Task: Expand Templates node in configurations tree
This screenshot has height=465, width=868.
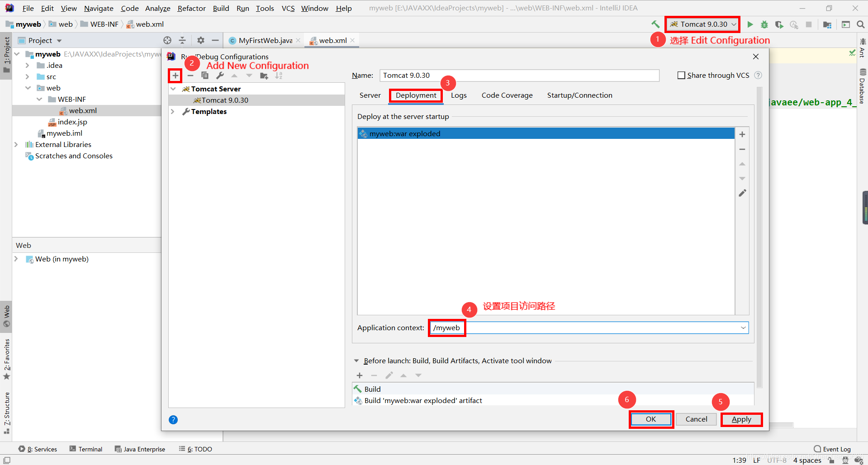Action: (x=173, y=112)
